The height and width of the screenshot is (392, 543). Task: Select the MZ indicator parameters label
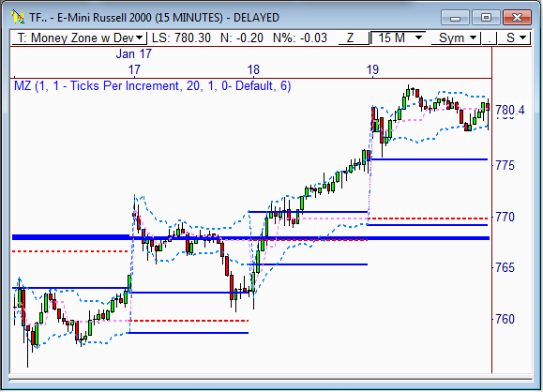click(152, 85)
